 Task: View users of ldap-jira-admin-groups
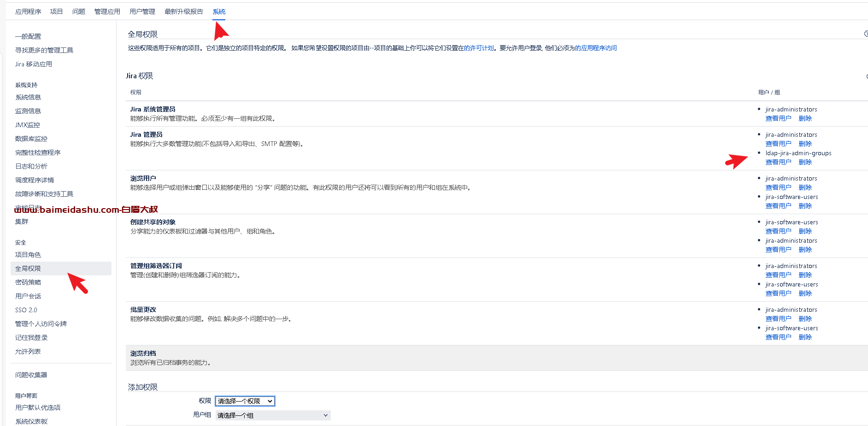778,162
